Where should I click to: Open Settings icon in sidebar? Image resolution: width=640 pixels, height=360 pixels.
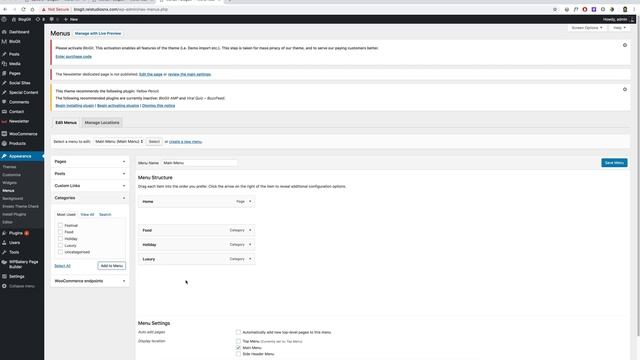pyautogui.click(x=4, y=276)
